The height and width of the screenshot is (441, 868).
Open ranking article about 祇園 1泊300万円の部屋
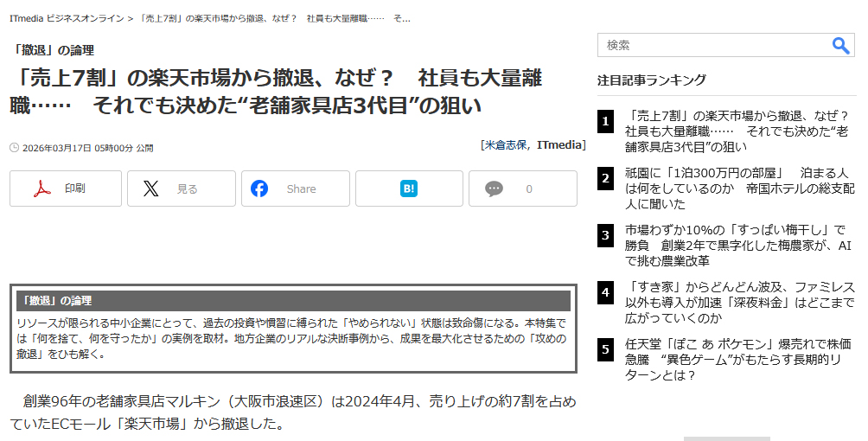click(739, 189)
